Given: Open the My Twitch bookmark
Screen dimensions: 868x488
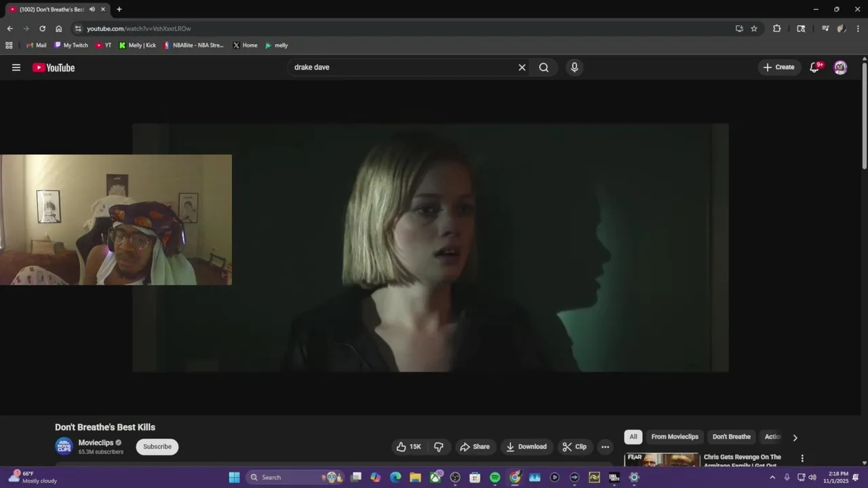Looking at the screenshot, I should (71, 45).
